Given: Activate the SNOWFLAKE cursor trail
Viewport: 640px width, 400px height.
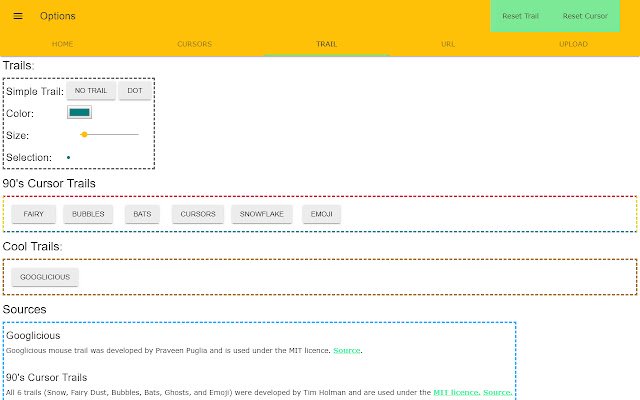Looking at the screenshot, I should pos(262,214).
